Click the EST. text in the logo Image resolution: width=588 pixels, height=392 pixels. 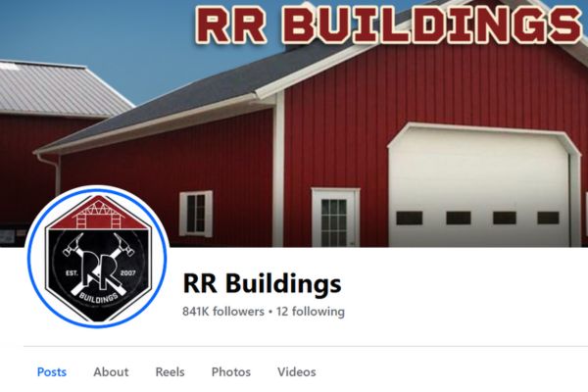point(72,273)
